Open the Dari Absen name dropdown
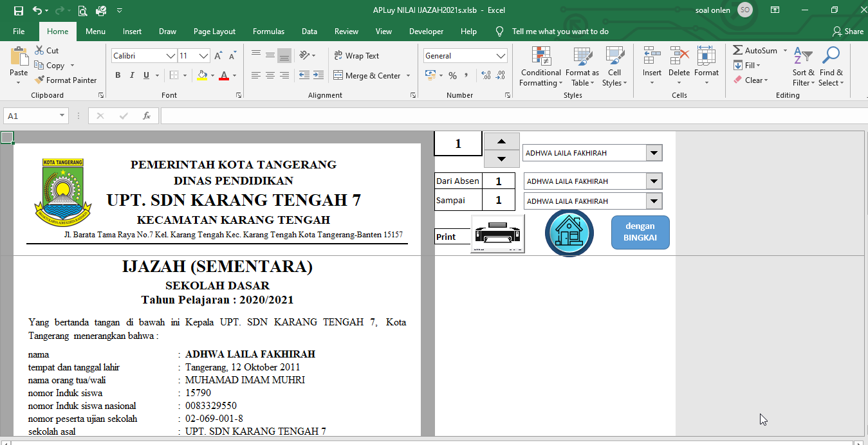Image resolution: width=868 pixels, height=445 pixels. click(x=654, y=181)
